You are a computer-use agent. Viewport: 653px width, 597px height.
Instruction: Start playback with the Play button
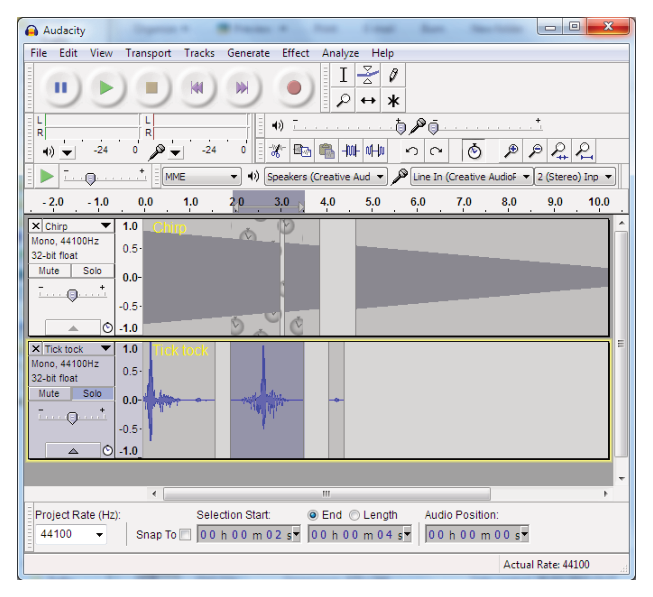click(106, 88)
